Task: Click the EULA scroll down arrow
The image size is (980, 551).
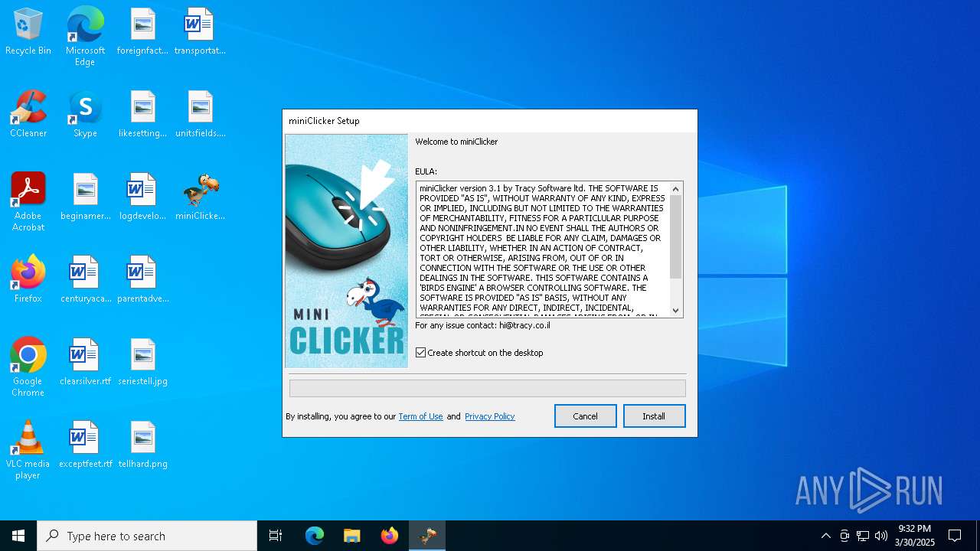Action: pos(675,310)
